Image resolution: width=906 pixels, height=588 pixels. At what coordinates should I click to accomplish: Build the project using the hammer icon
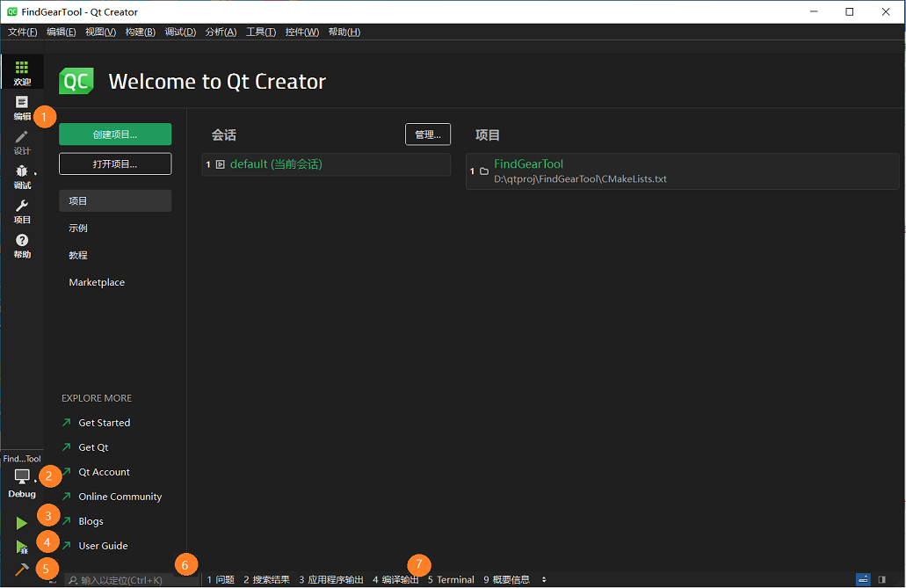pos(21,567)
